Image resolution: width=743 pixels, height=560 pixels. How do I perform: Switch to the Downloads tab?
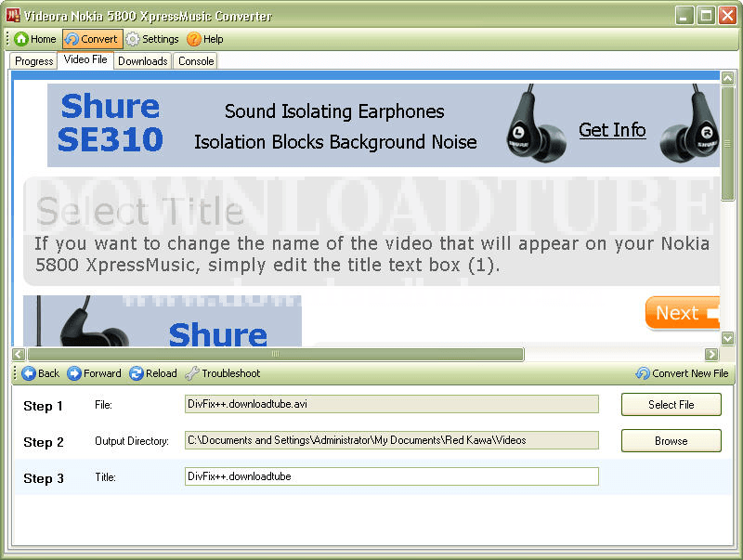pos(143,61)
